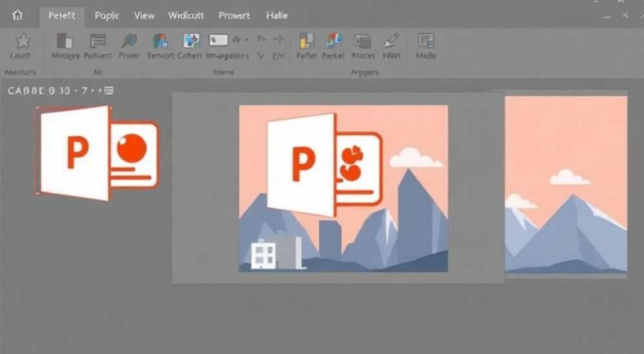
Task: Click the cloud on the center slide
Action: pyautogui.click(x=415, y=158)
